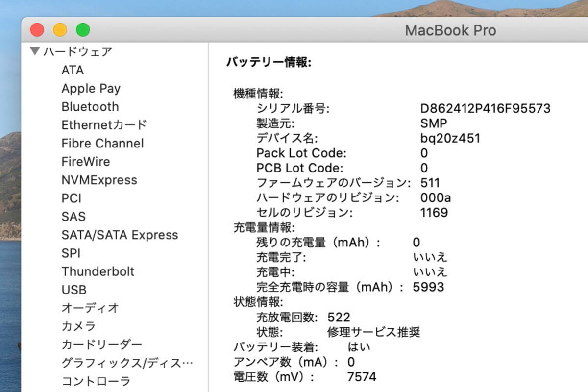Screen dimensions: 588x392
Task: Open SATA/SATA Express entry
Action: pos(120,235)
